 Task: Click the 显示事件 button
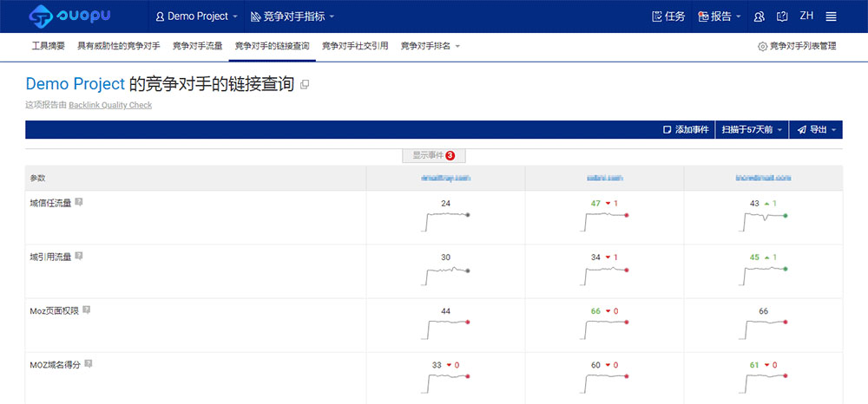point(434,156)
